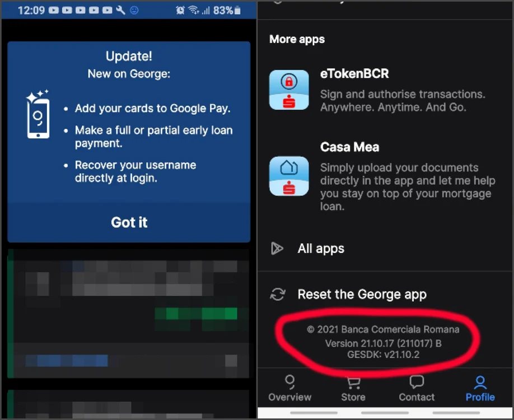The width and height of the screenshot is (514, 420).
Task: Tap the Version 21.10.17 text
Action: click(383, 343)
